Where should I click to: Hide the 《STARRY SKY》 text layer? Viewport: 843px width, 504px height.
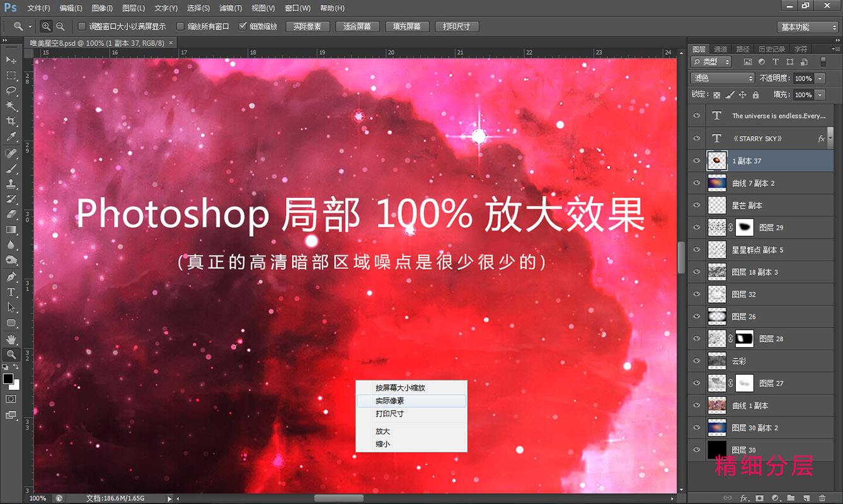[x=697, y=139]
